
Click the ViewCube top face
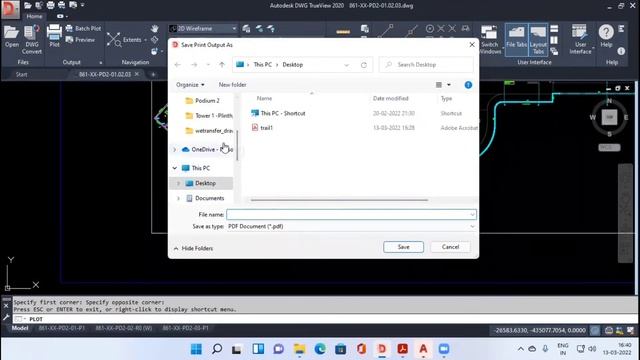pos(609,118)
